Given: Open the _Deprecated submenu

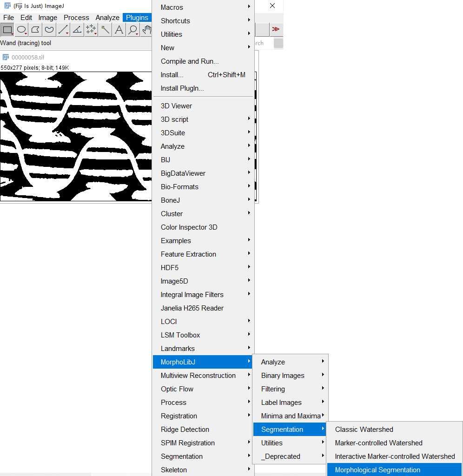Looking at the screenshot, I should (290, 456).
